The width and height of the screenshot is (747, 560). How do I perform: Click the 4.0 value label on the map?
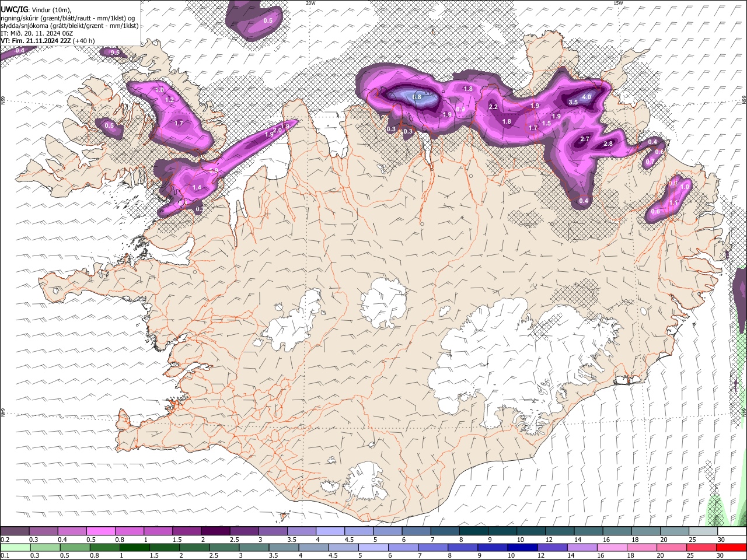point(587,97)
